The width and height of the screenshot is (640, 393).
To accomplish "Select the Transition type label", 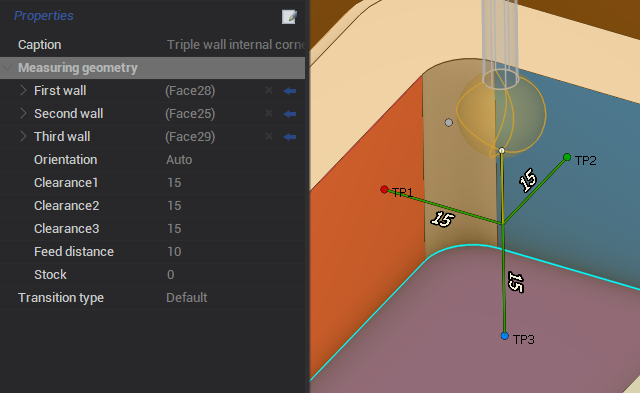I will pos(61,298).
